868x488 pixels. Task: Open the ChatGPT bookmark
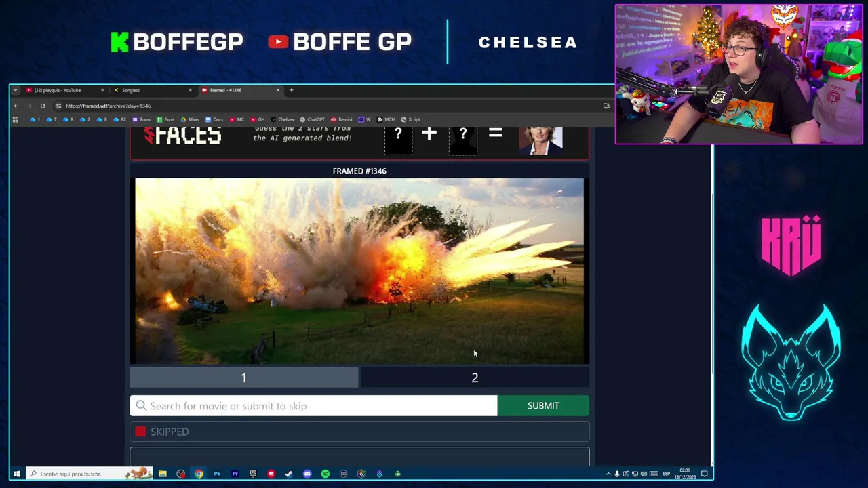pyautogui.click(x=313, y=119)
